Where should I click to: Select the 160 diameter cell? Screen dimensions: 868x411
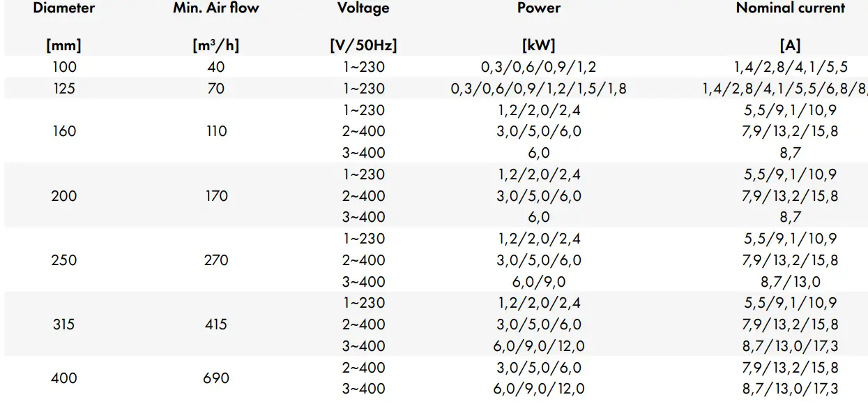[64, 131]
